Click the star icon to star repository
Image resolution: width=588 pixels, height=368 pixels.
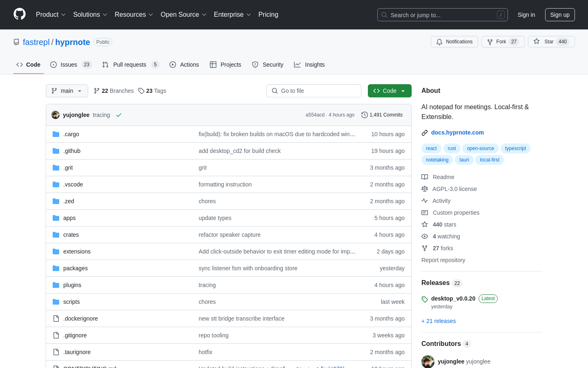point(537,41)
